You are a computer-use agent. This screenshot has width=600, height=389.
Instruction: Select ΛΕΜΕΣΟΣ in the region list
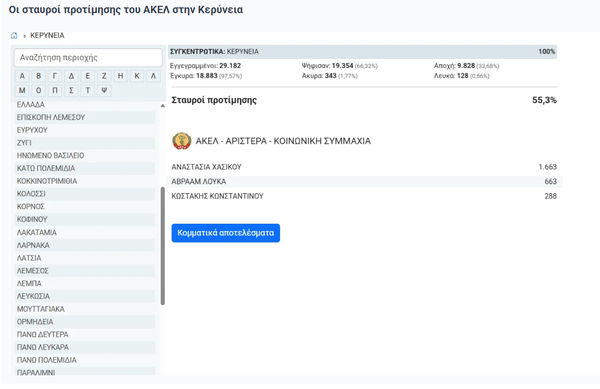click(x=85, y=271)
